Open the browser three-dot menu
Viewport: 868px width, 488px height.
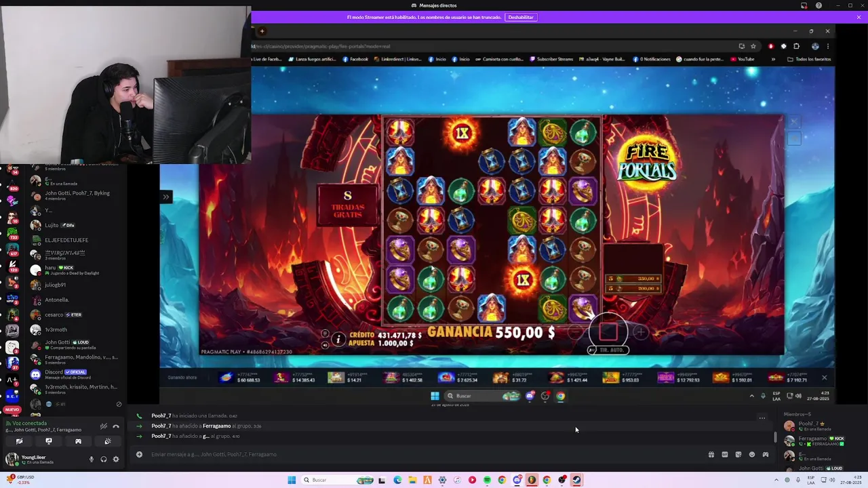828,46
